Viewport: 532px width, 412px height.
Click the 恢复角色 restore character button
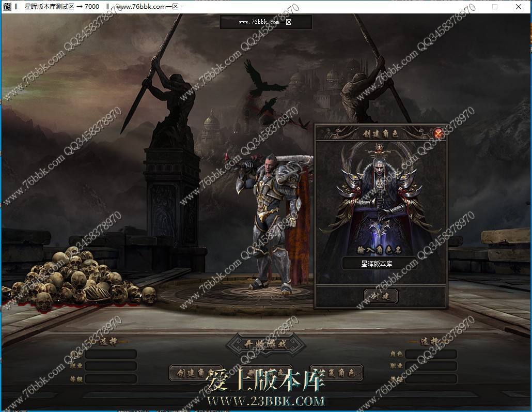click(337, 373)
